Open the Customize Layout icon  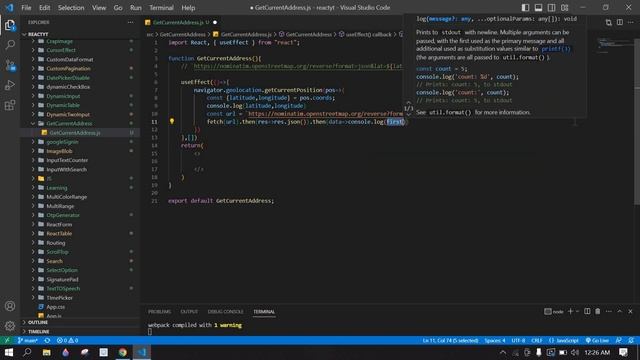564,8
